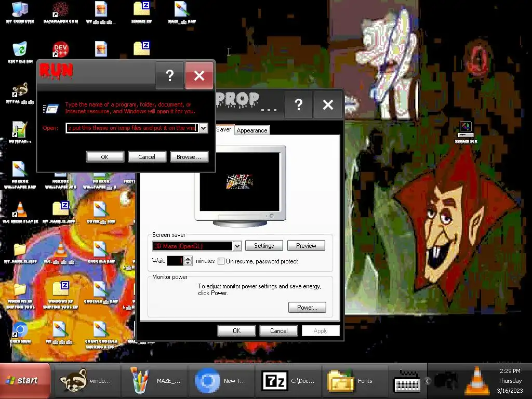The height and width of the screenshot is (399, 532).
Task: Click Cancel in the Run dialog
Action: pyautogui.click(x=147, y=157)
